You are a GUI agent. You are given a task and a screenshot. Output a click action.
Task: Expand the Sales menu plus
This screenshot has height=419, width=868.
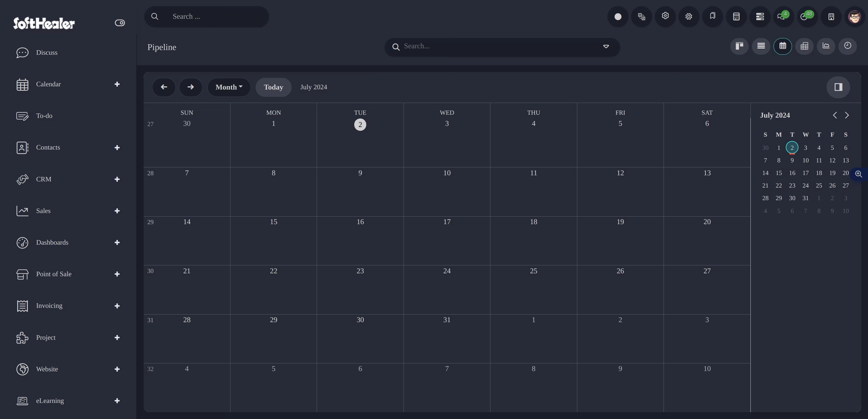click(x=117, y=211)
